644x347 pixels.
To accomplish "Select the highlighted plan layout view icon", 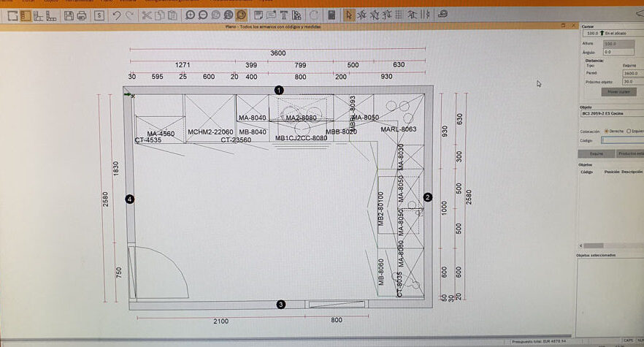I will coord(26,15).
